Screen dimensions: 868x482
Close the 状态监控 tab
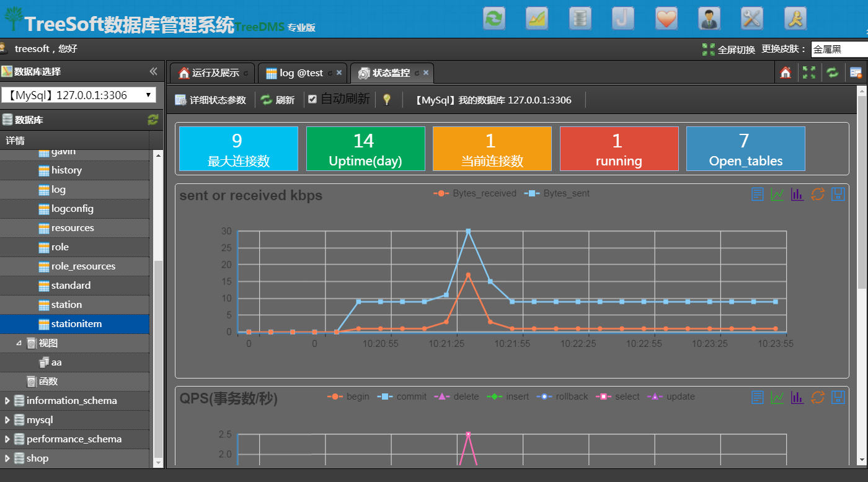pos(426,73)
